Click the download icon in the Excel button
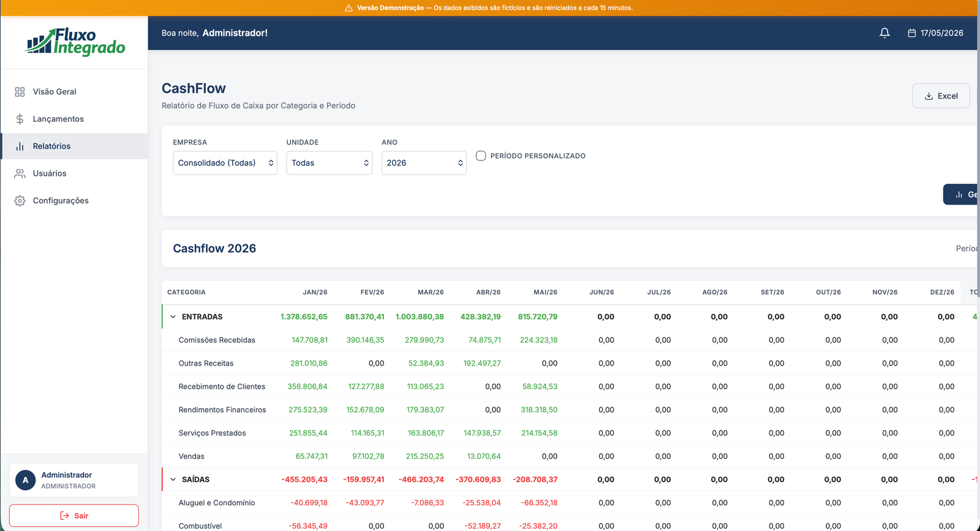The height and width of the screenshot is (531, 980). 929,96
